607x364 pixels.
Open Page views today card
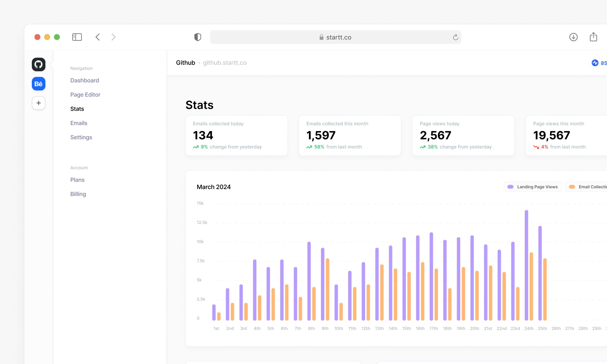click(x=463, y=135)
